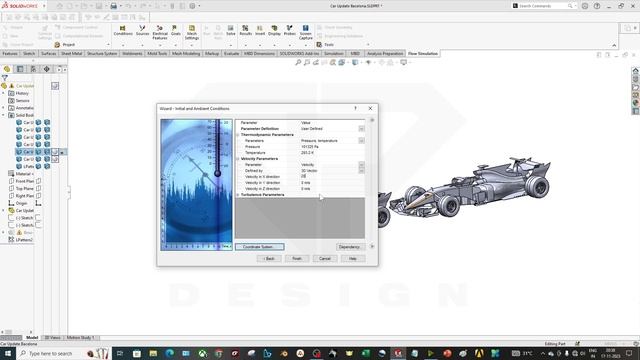The image size is (640, 360).
Task: Open Microsoft Edge from the taskbar
Action: click(x=169, y=353)
